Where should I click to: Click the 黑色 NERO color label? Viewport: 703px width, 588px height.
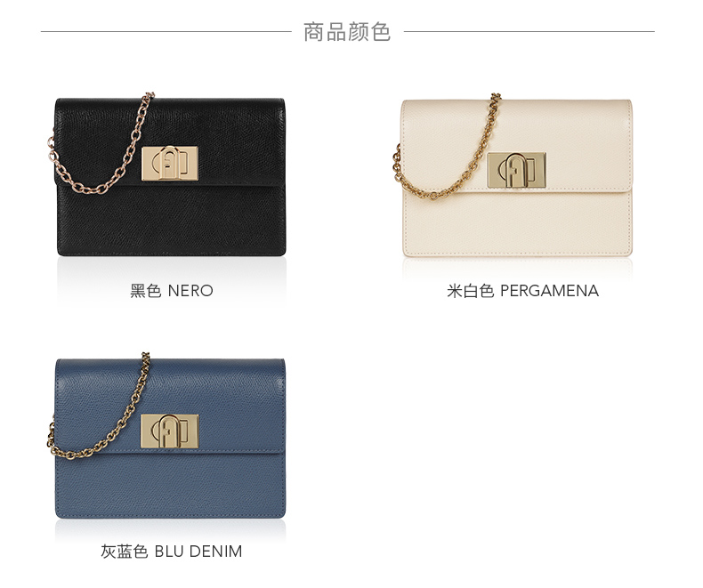coord(171,291)
